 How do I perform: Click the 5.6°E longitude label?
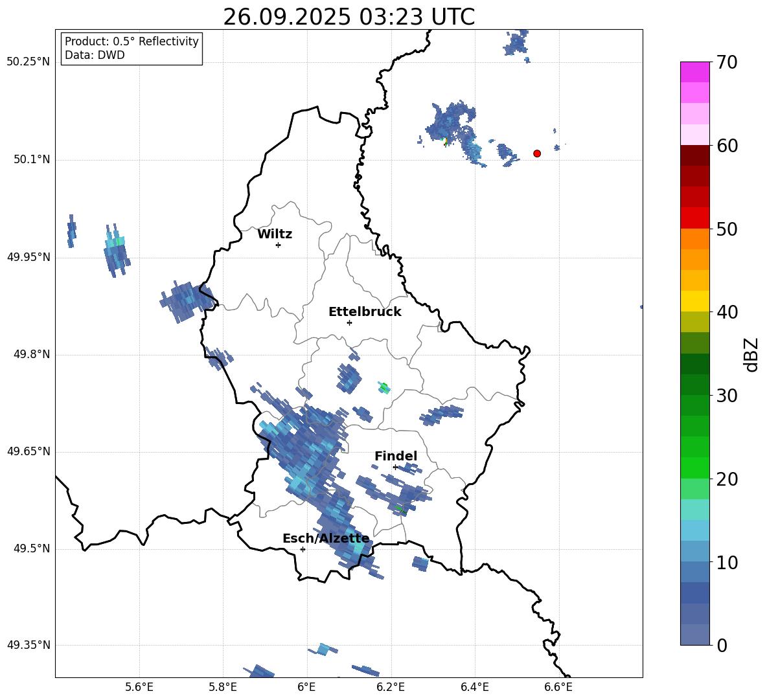(139, 687)
